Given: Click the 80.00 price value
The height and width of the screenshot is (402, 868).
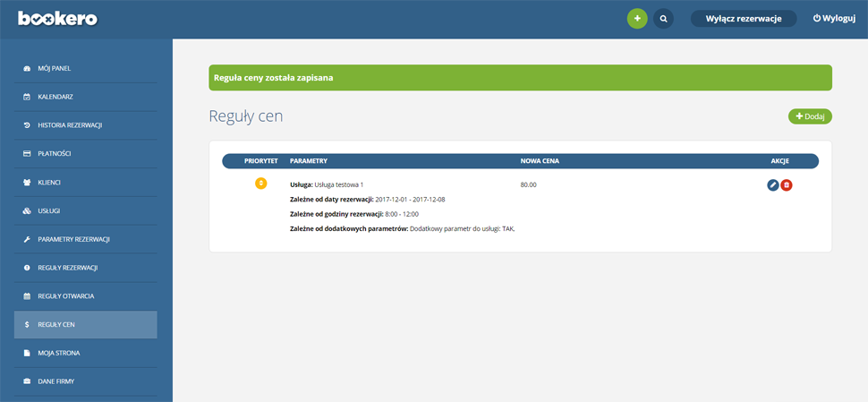Looking at the screenshot, I should pyautogui.click(x=528, y=185).
